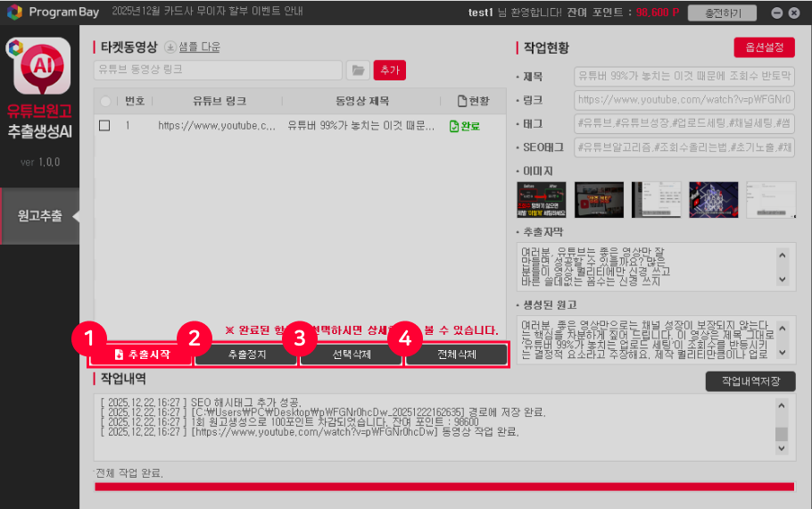Click the green 완료 status icon in row 1
Image resolution: width=812 pixels, height=509 pixels.
click(x=454, y=126)
